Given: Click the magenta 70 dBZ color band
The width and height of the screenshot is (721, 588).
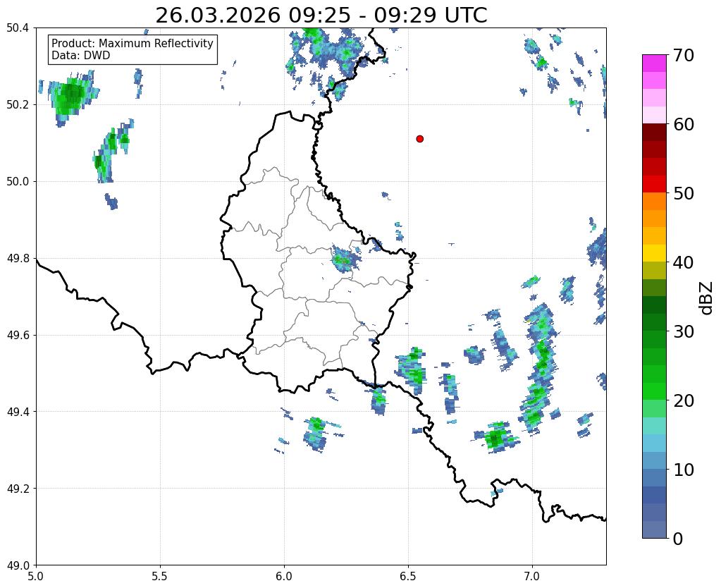Looking at the screenshot, I should [x=654, y=63].
